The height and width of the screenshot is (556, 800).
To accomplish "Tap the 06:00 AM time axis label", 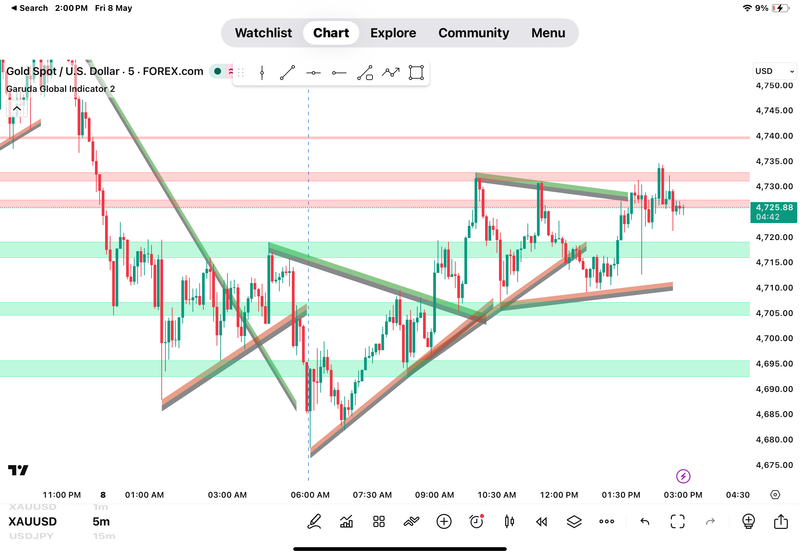I will [310, 495].
